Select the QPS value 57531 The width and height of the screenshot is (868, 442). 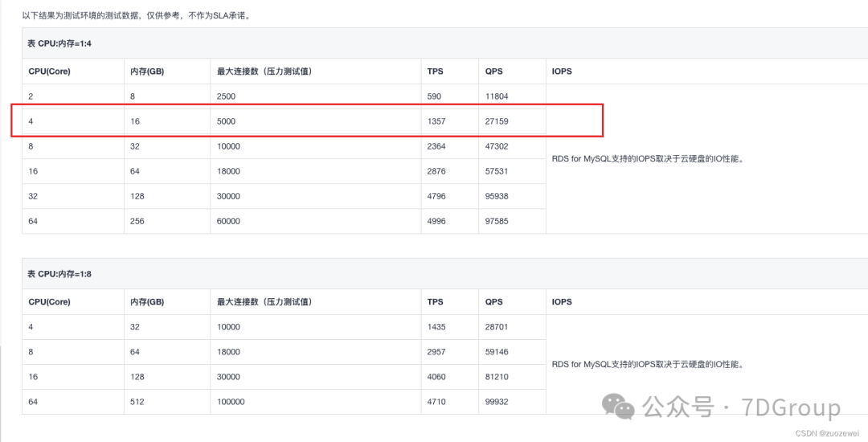(497, 171)
